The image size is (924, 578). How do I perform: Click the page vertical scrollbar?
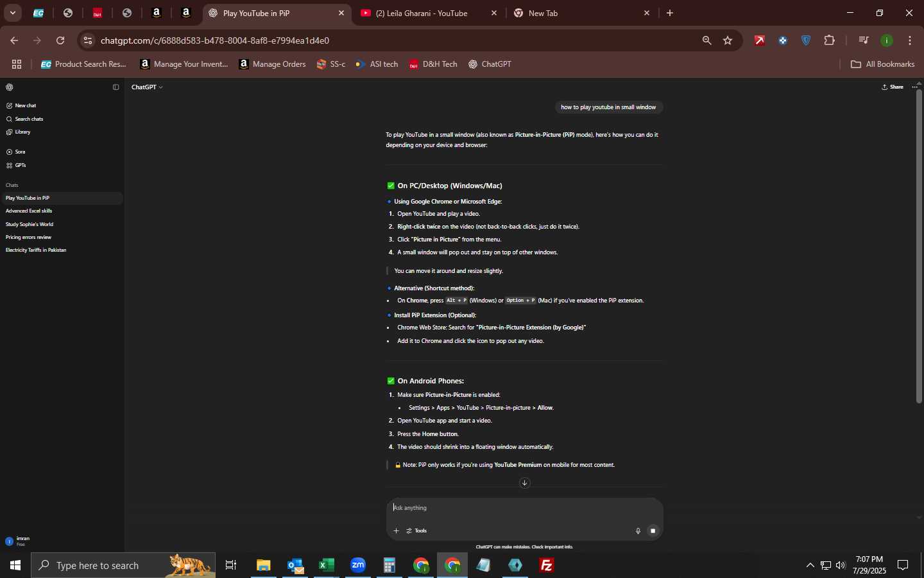(920, 247)
